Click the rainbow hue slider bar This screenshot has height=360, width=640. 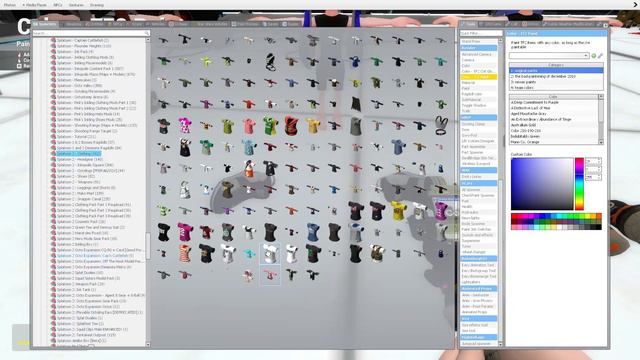579,184
